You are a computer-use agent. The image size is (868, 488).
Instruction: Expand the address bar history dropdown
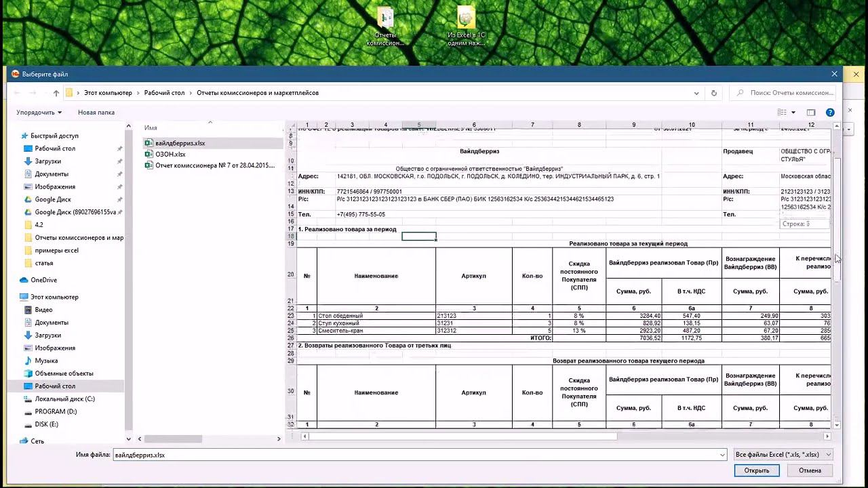(x=696, y=93)
